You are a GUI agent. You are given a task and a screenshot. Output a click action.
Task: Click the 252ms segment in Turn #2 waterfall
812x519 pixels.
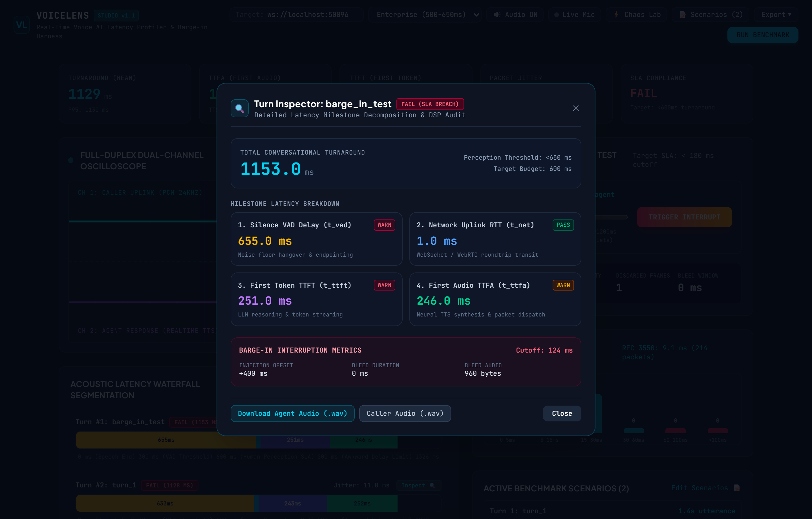(362, 503)
